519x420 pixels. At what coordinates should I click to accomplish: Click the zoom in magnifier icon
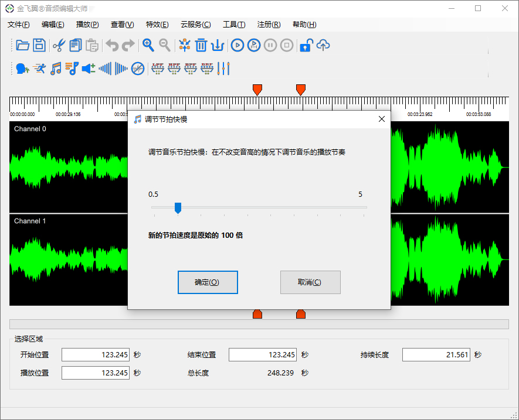coord(148,45)
